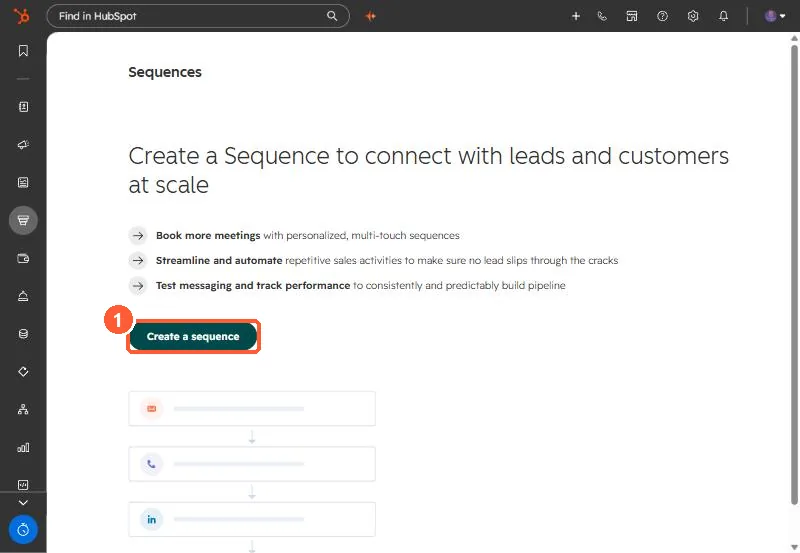Click the Create a sequence button
The width and height of the screenshot is (800, 553).
tap(193, 337)
